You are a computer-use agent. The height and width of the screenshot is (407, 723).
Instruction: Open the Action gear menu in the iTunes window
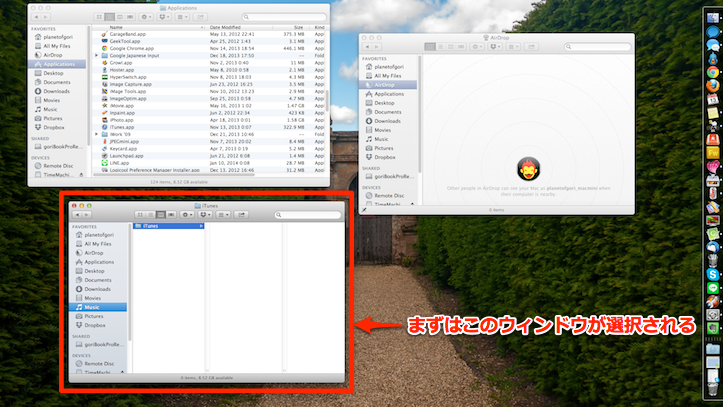189,214
